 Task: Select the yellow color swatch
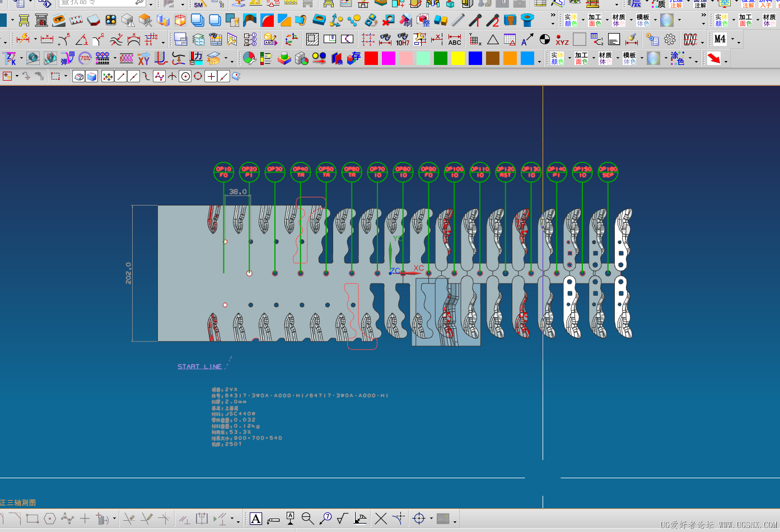pyautogui.click(x=458, y=58)
